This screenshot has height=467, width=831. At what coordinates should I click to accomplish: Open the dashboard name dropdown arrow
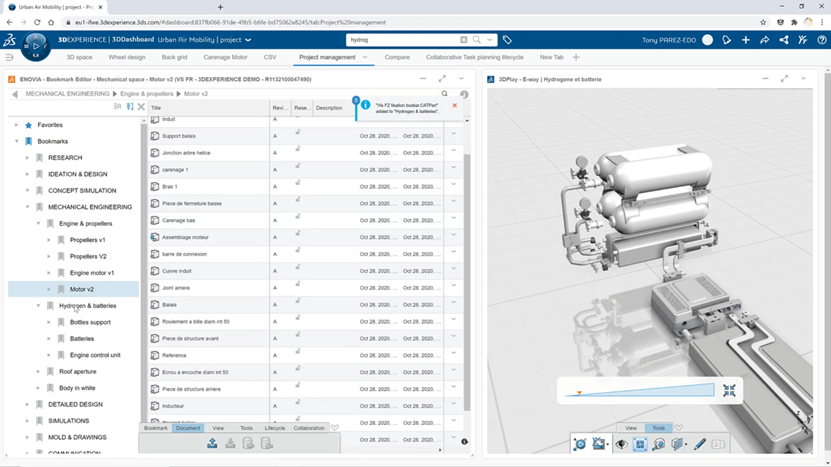tap(248, 40)
